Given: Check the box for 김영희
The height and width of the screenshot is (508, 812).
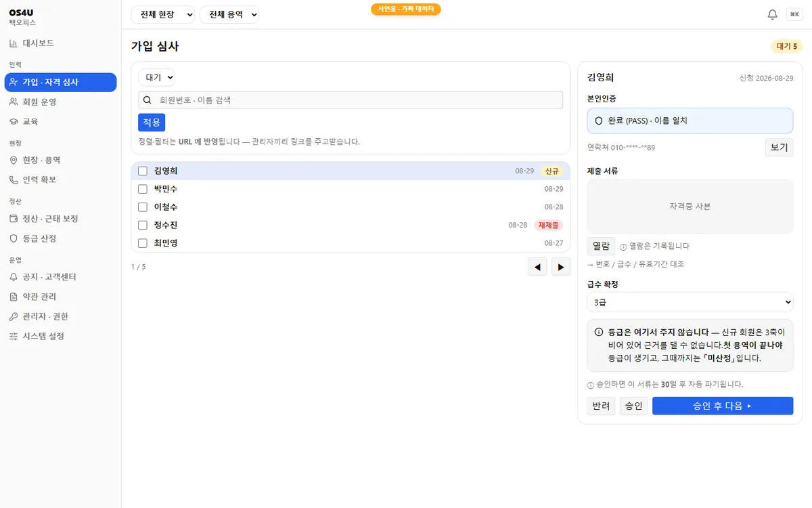Looking at the screenshot, I should pos(143,171).
